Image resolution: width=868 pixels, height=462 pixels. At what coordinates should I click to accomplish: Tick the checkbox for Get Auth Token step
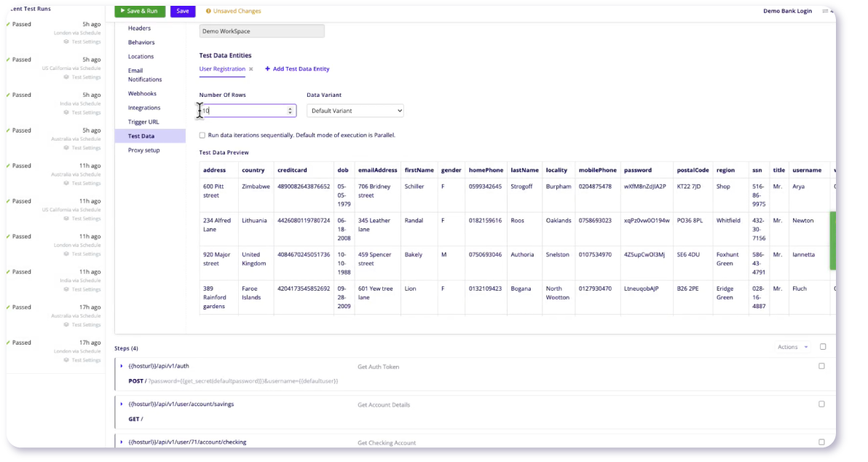point(821,366)
